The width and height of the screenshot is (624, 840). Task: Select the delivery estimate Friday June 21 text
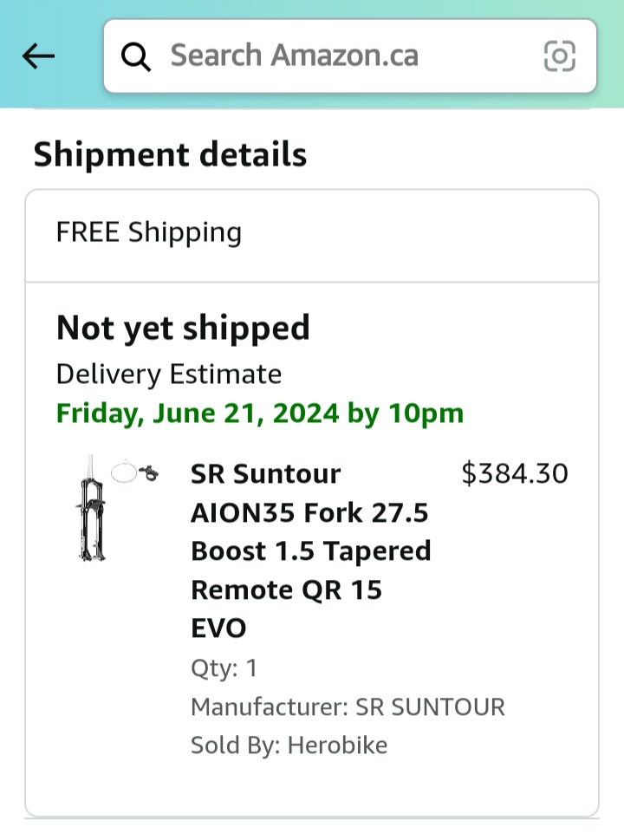click(259, 413)
